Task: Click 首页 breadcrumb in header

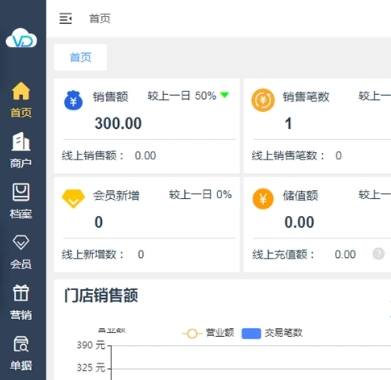Action: (100, 19)
